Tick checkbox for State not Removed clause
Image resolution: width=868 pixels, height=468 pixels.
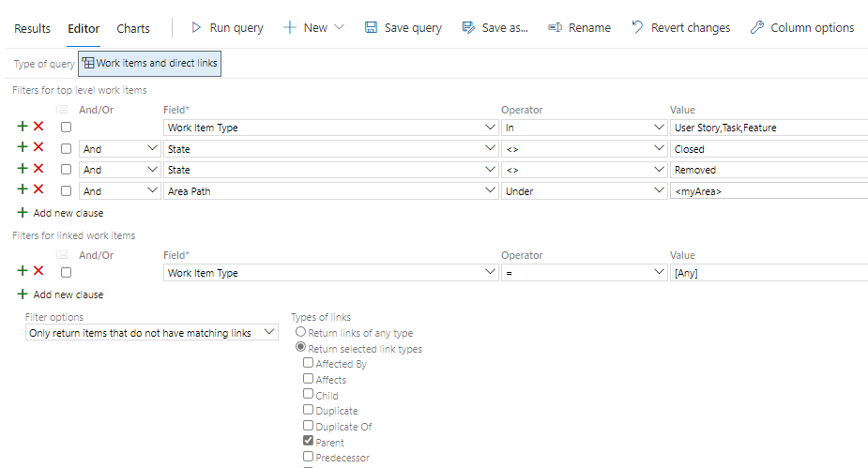tap(66, 170)
